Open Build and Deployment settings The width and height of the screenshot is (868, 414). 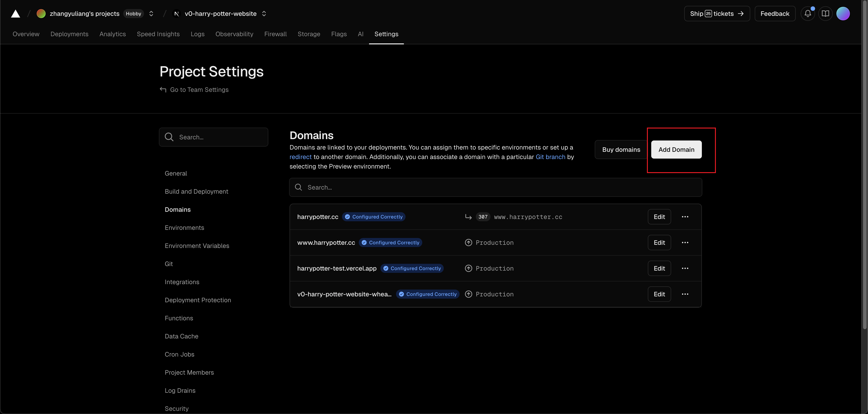click(196, 191)
